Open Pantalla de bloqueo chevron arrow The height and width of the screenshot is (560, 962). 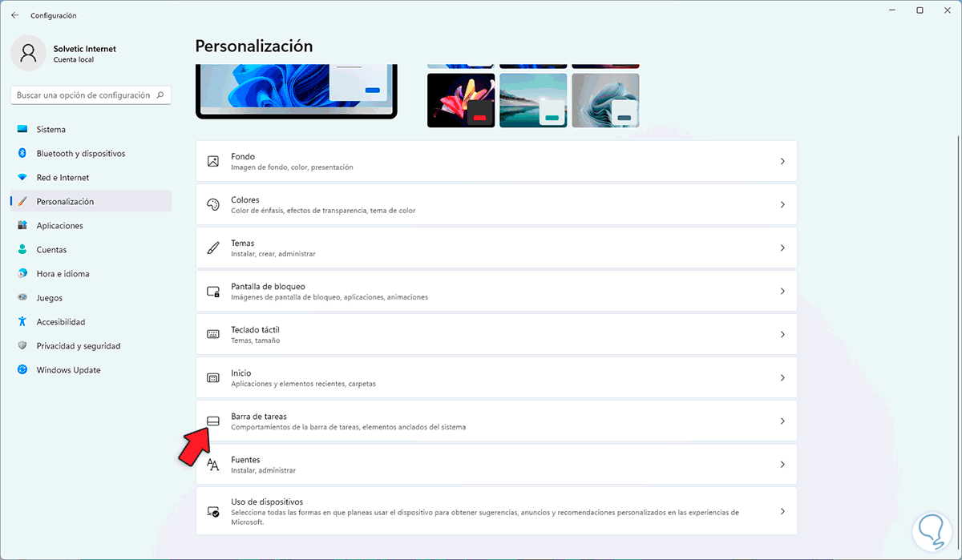pyautogui.click(x=782, y=291)
